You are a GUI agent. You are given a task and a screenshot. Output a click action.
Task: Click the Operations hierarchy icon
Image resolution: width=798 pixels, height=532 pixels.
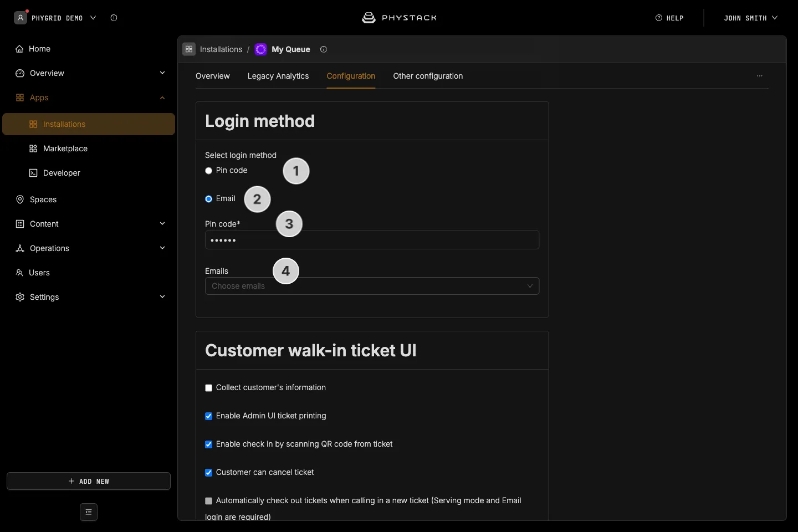coord(20,248)
